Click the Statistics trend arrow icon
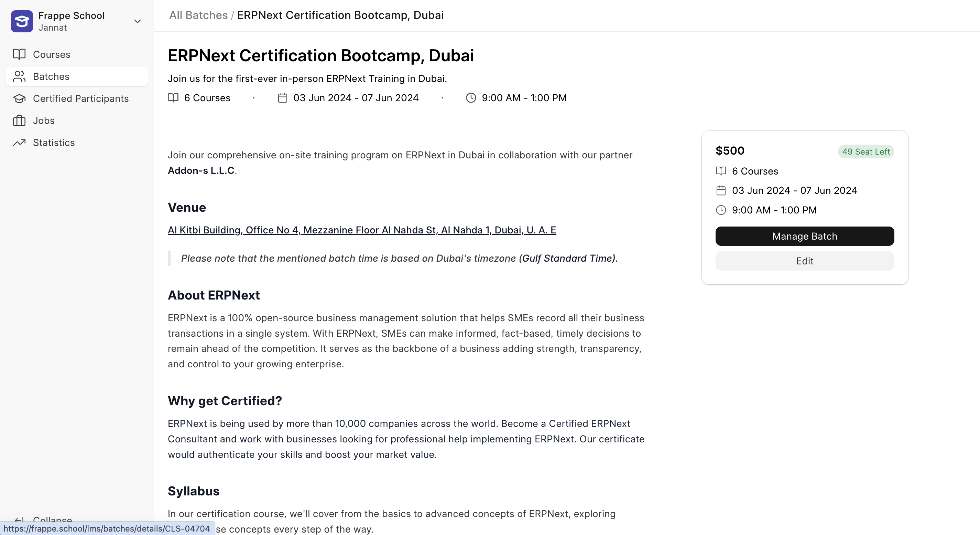The image size is (980, 535). point(19,143)
